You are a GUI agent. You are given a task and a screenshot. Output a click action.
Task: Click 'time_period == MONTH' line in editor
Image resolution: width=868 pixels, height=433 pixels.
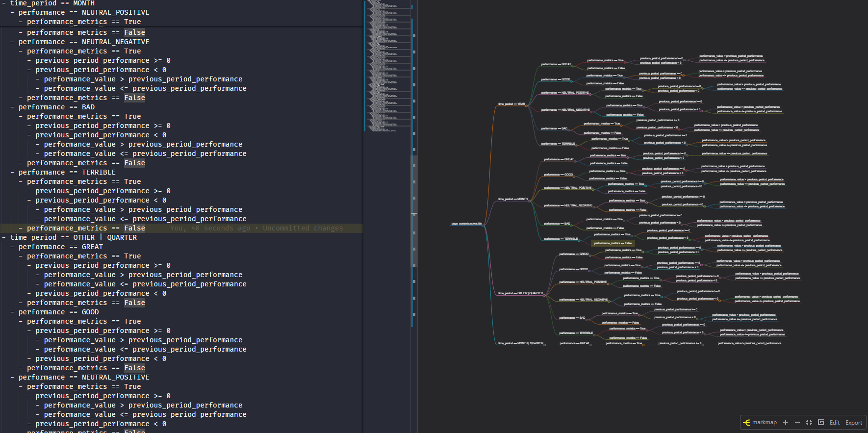(x=52, y=3)
